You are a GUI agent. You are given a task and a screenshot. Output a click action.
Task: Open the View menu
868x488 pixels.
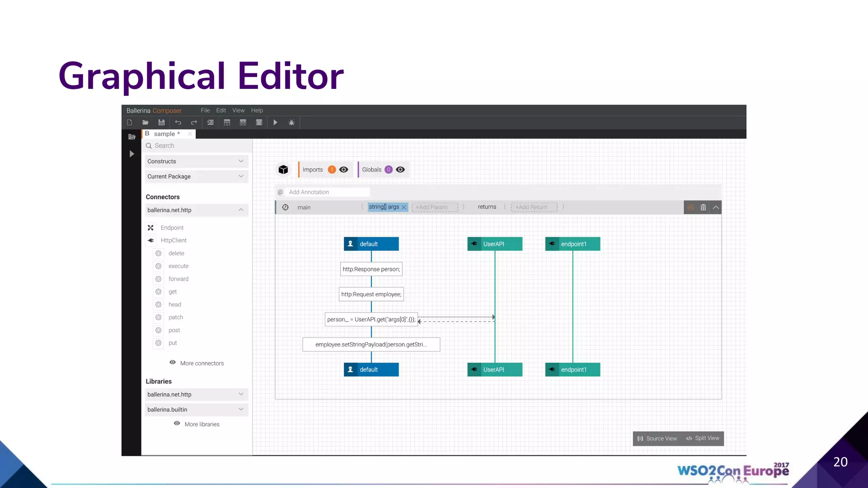[238, 110]
